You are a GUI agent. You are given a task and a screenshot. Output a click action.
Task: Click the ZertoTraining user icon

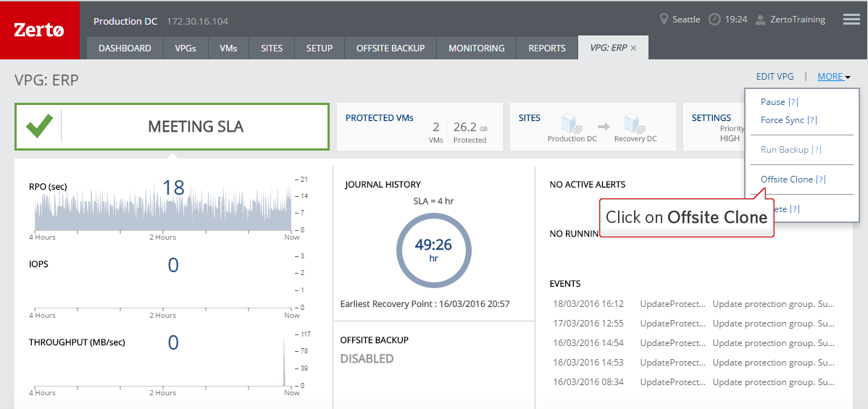click(761, 20)
